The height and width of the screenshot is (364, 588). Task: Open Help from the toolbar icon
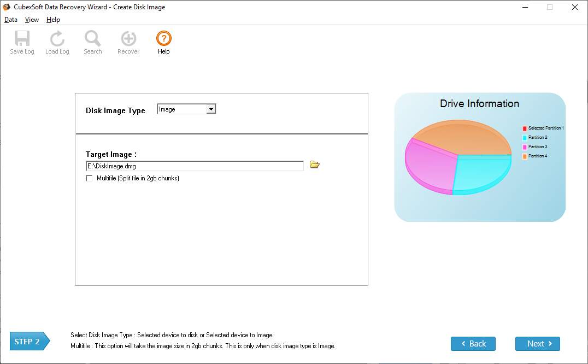pyautogui.click(x=163, y=39)
